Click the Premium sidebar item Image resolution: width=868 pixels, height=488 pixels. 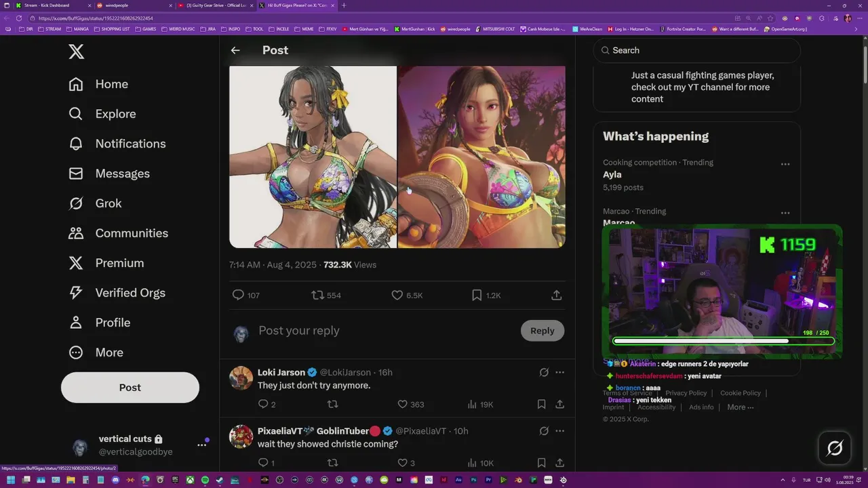click(106, 263)
